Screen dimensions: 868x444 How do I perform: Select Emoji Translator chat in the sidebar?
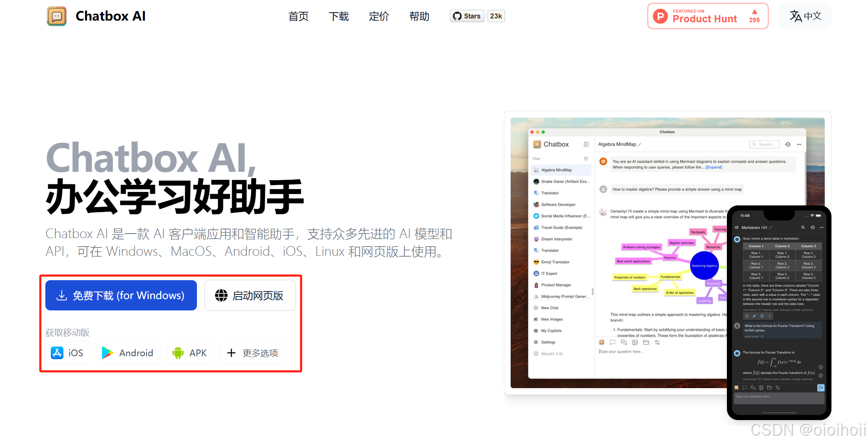561,262
